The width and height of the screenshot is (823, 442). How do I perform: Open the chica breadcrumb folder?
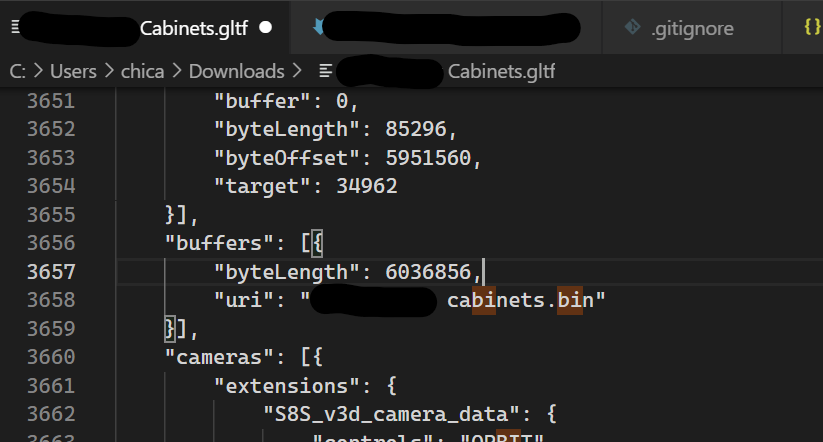click(142, 71)
